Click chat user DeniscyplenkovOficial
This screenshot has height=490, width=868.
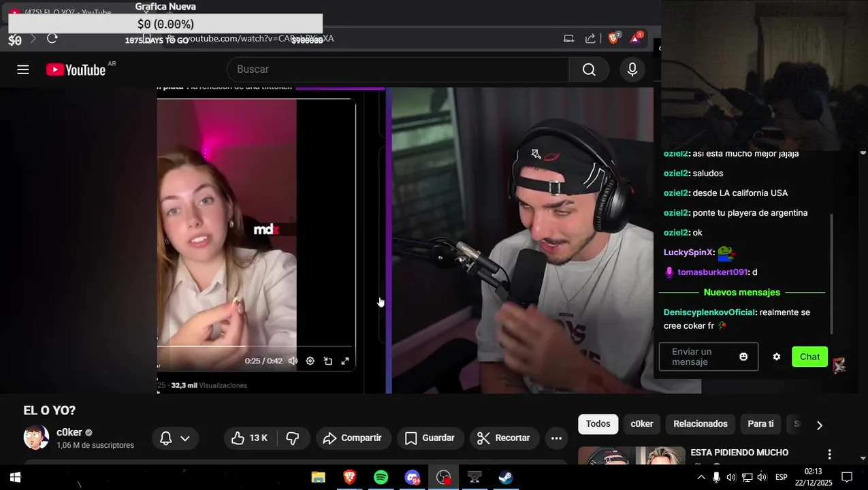[709, 312]
